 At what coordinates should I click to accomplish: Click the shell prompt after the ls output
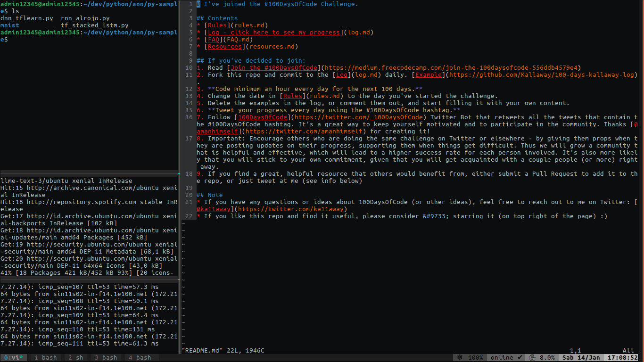pyautogui.click(x=89, y=36)
